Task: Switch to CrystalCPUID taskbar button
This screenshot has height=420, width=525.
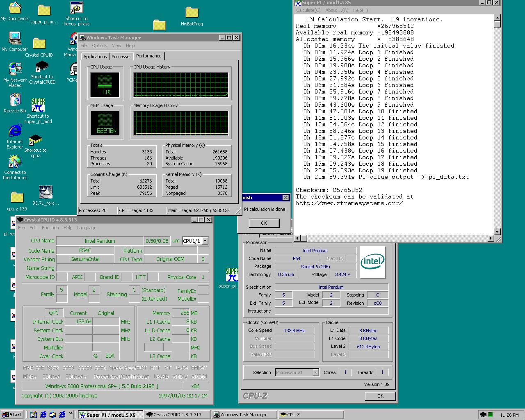Action: 177,415
